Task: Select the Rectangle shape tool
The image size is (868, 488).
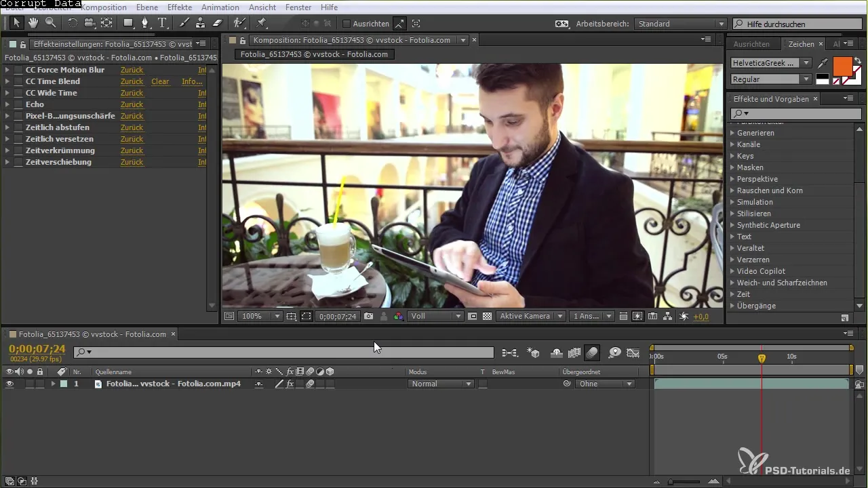Action: pos(128,23)
